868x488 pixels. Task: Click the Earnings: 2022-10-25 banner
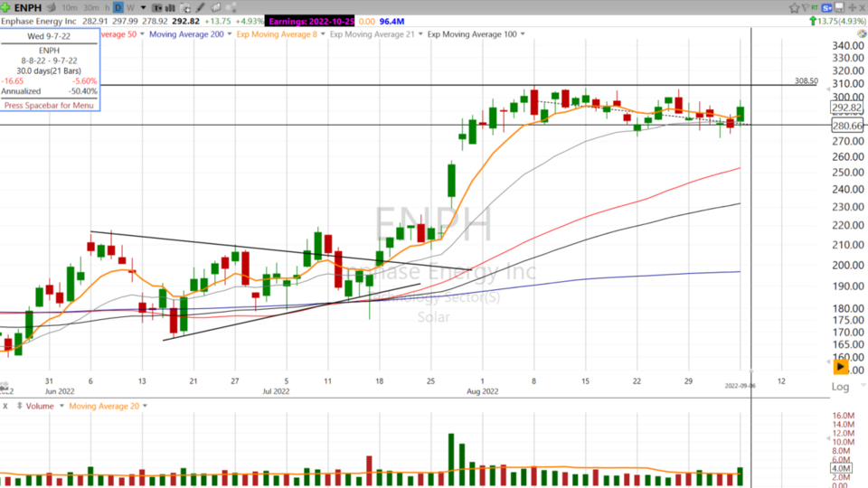pos(311,21)
